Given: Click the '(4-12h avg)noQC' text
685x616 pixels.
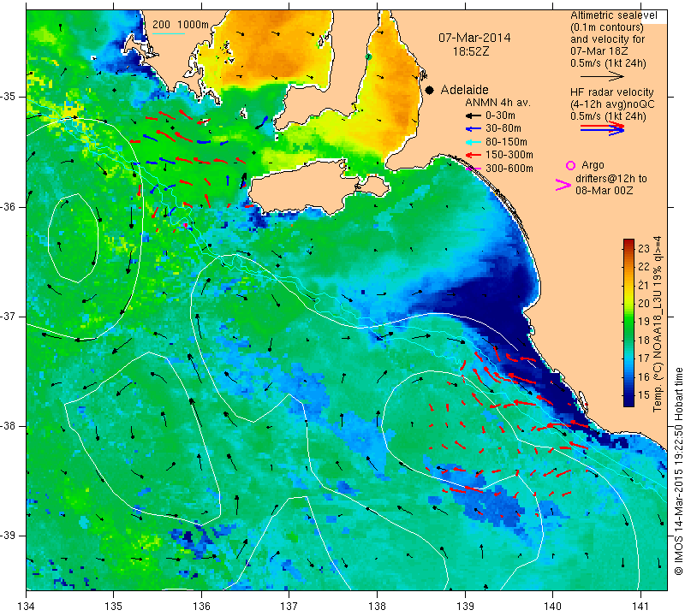Looking at the screenshot, I should 612,104.
